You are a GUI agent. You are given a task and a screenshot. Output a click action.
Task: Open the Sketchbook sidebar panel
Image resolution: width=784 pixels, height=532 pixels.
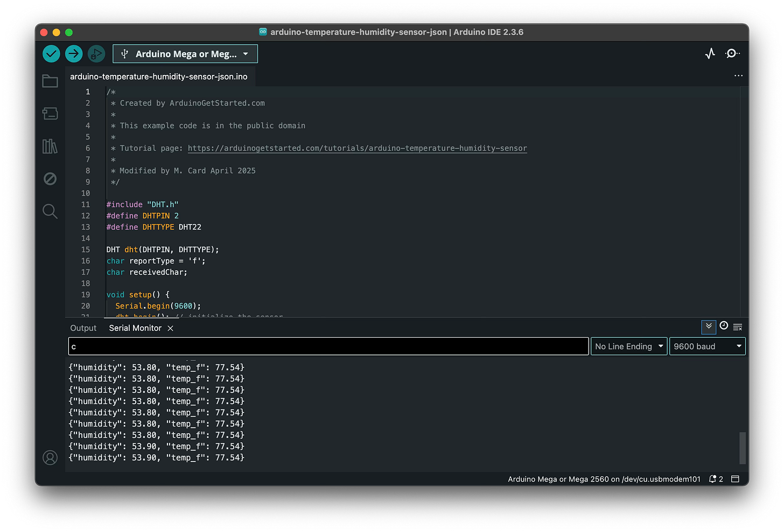pyautogui.click(x=50, y=81)
